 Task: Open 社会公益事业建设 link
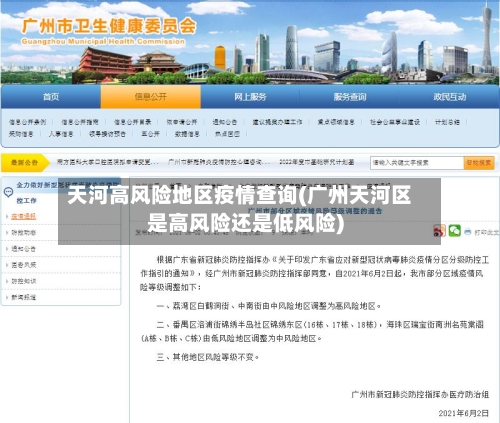(395, 122)
